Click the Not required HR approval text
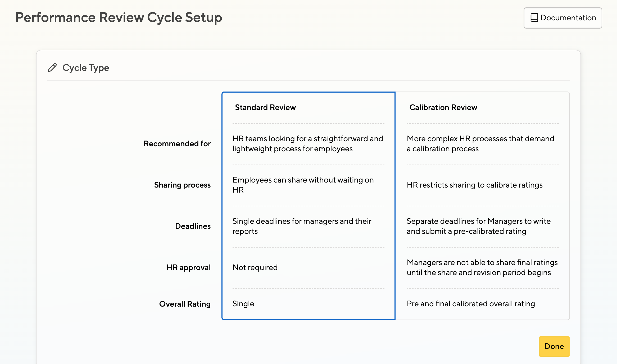Image resolution: width=617 pixels, height=364 pixels. [255, 267]
